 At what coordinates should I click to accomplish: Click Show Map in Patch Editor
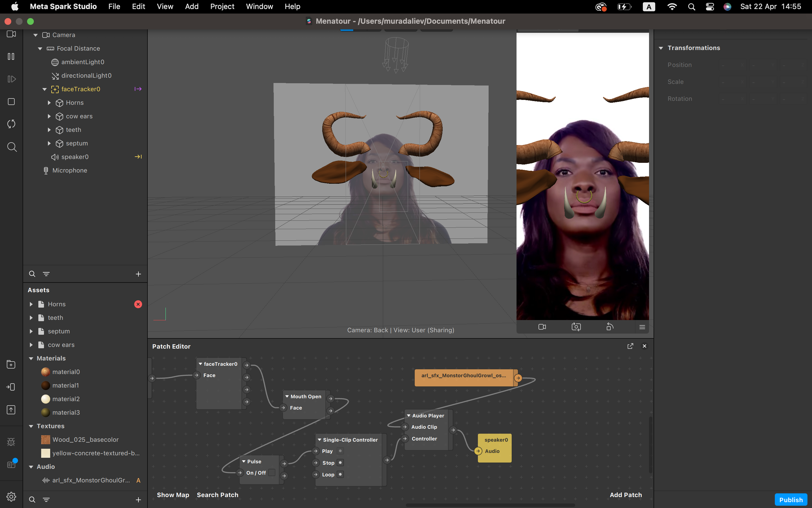173,494
